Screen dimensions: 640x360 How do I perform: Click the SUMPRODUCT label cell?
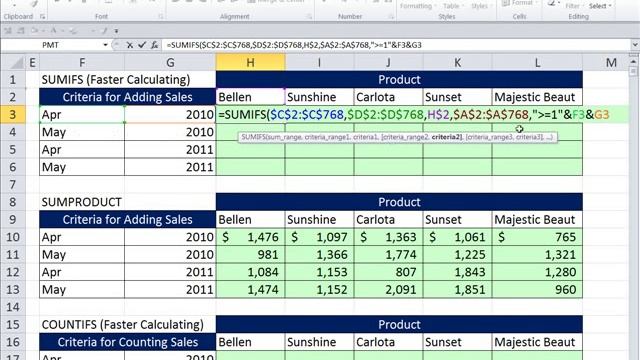coord(82,202)
